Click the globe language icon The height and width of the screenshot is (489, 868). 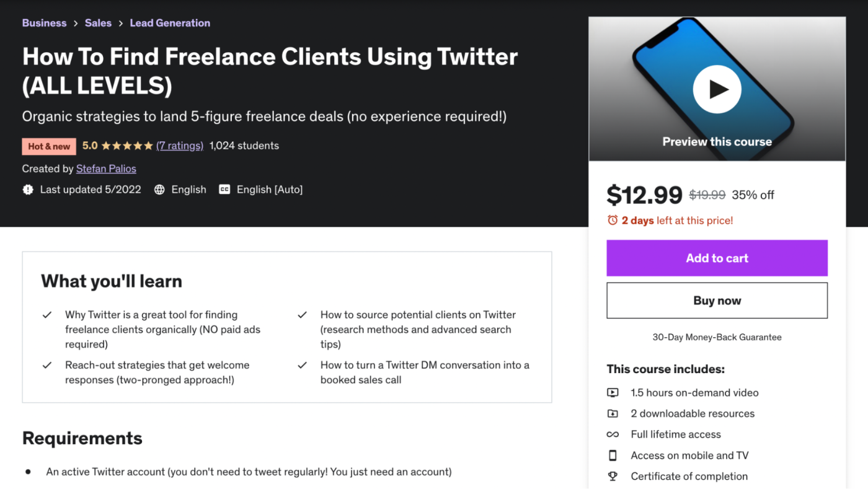159,190
